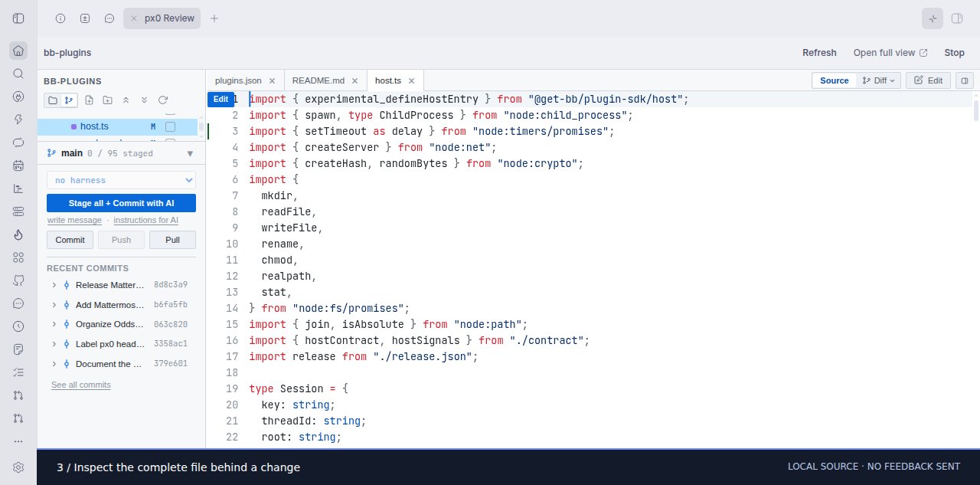Select the px0 Review tab
The image size is (980, 485).
click(162, 18)
